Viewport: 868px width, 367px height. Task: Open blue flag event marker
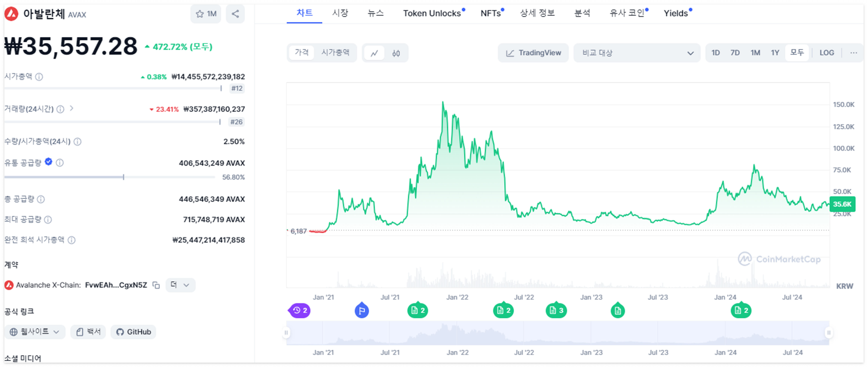point(362,310)
